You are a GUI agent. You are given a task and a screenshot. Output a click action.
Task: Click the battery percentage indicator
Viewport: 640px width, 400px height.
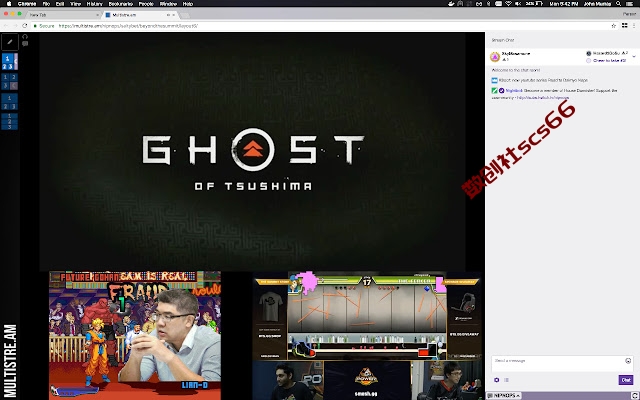pos(534,4)
